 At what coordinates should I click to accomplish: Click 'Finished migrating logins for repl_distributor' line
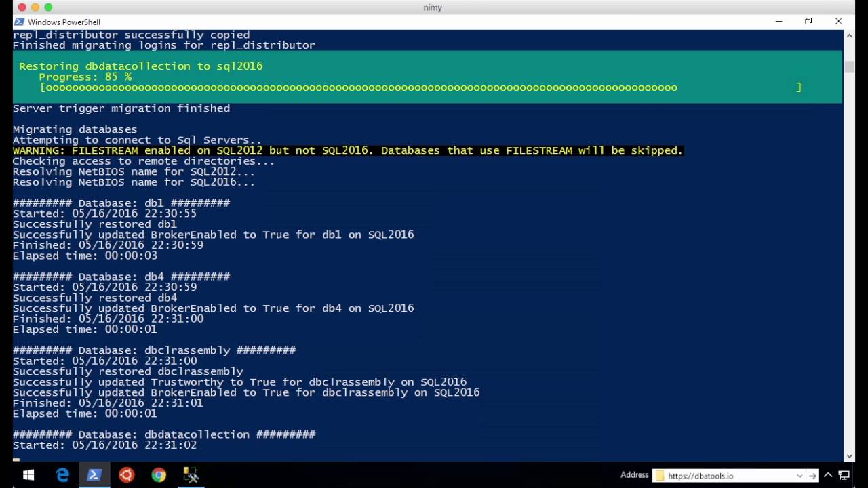point(164,45)
